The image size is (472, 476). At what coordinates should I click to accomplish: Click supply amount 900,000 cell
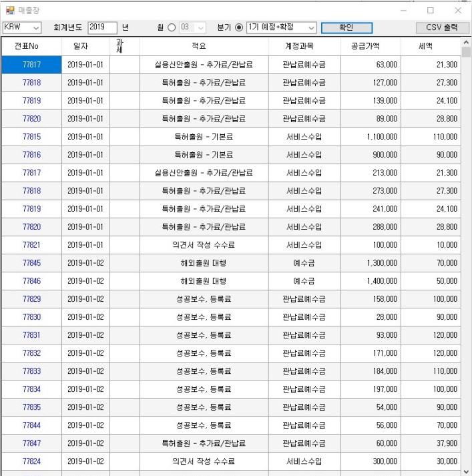click(x=371, y=155)
